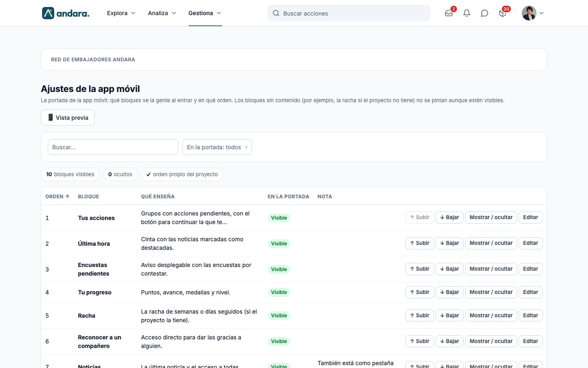Open the inbox tray icon
This screenshot has width=588, height=368.
449,13
